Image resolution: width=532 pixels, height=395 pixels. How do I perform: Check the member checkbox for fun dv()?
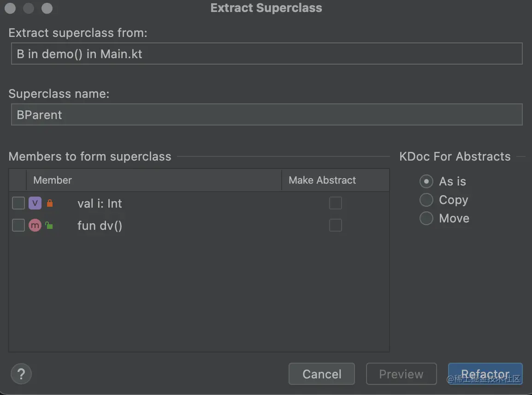click(18, 225)
